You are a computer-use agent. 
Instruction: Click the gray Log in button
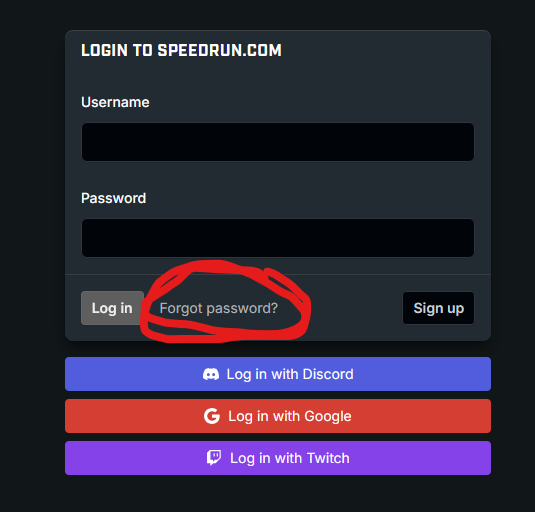(112, 308)
